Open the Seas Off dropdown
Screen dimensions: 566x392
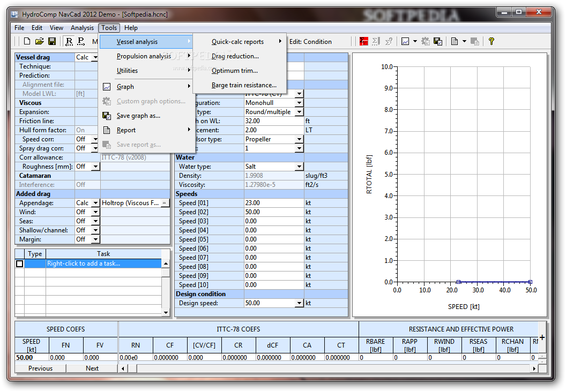pyautogui.click(x=95, y=221)
